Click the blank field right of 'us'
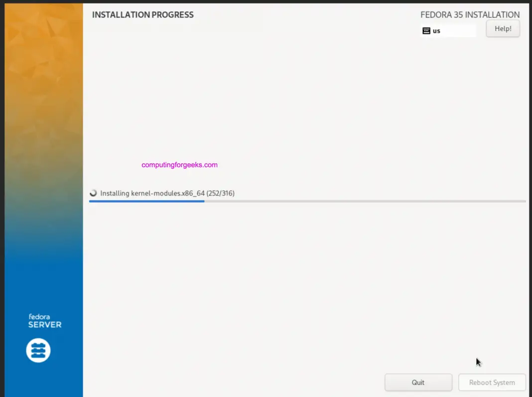This screenshot has height=397, width=532. [x=458, y=31]
